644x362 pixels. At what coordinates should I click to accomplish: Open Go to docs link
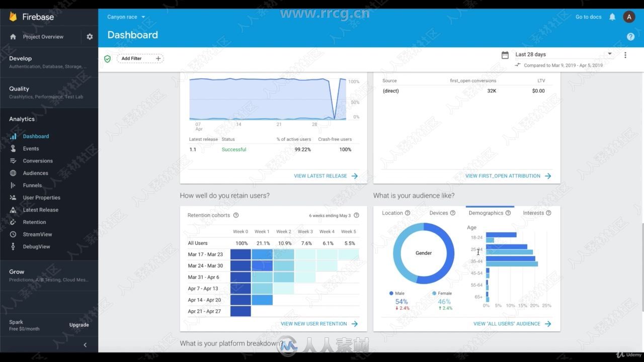point(589,17)
